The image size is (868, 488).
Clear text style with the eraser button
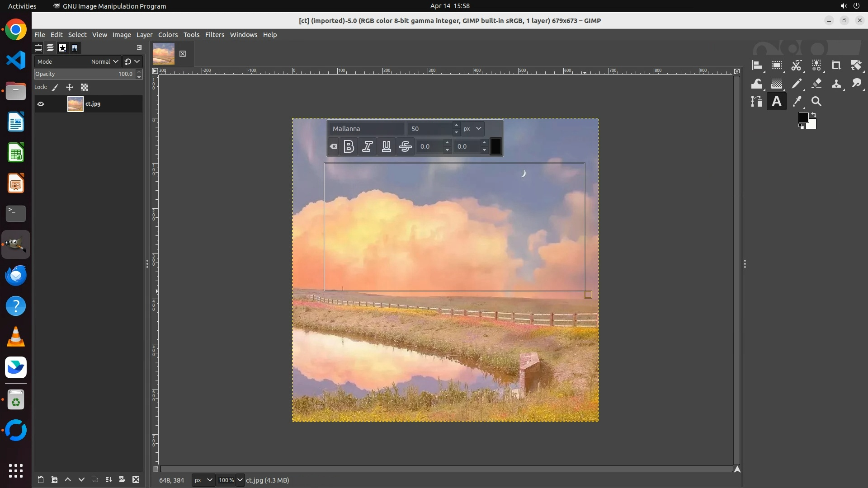(333, 146)
